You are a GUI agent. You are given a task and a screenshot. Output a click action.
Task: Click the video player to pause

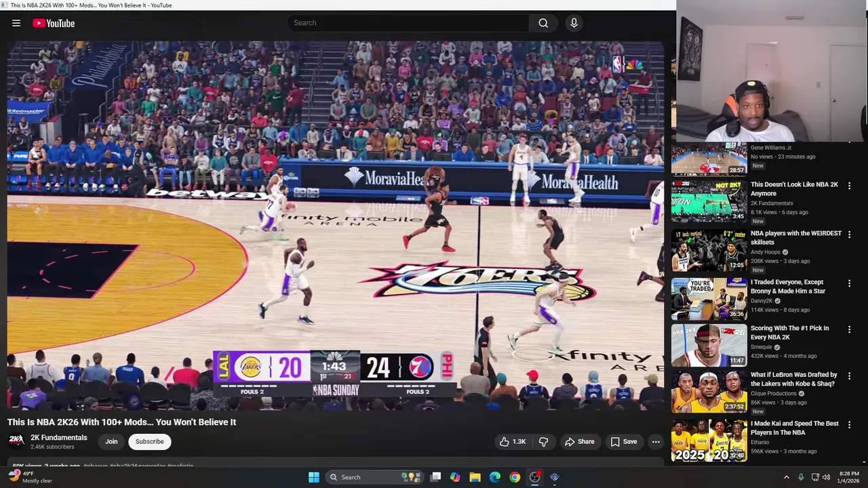tap(336, 226)
